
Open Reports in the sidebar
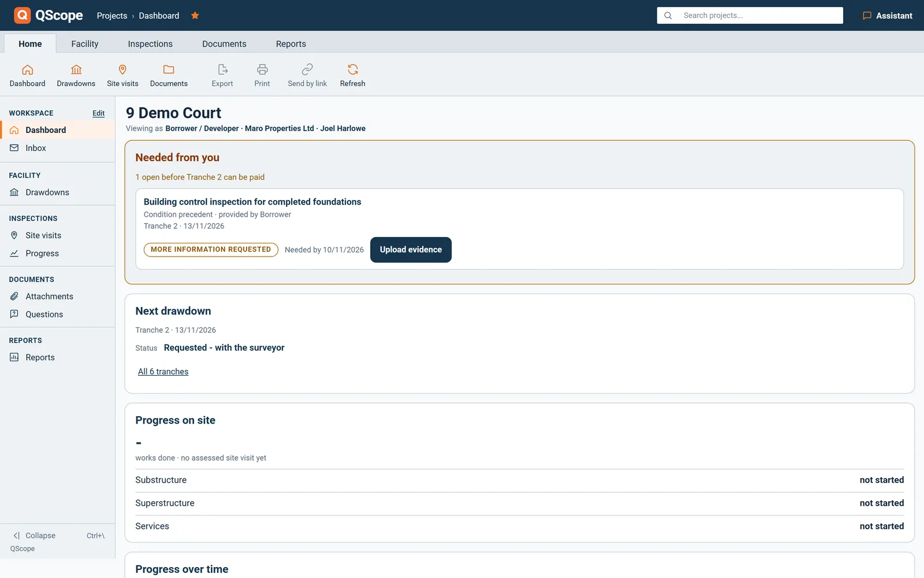point(57,357)
